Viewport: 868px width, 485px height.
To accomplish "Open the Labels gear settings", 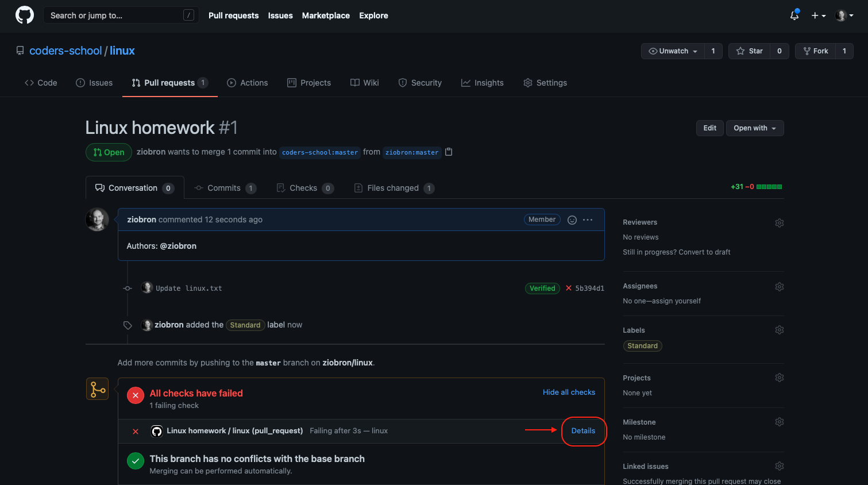I will pos(780,330).
